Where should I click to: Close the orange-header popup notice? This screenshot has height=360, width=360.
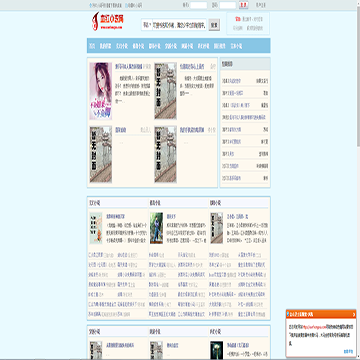point(354,314)
